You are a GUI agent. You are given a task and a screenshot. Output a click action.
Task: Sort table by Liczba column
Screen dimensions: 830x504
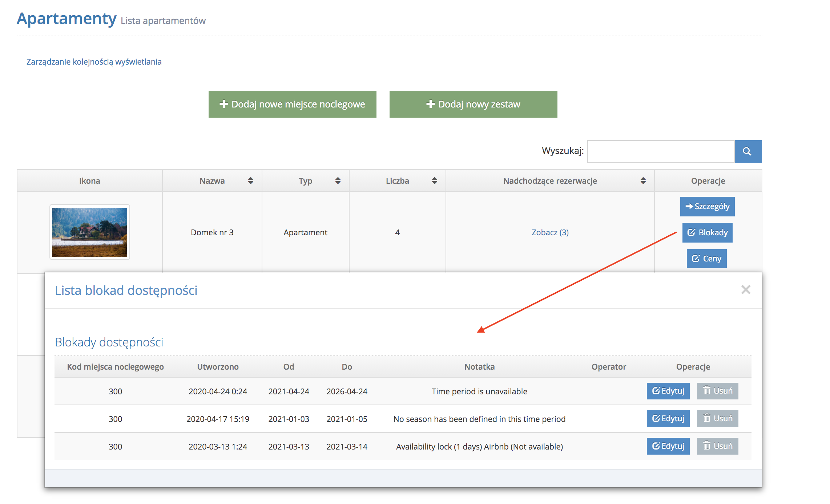tap(397, 181)
